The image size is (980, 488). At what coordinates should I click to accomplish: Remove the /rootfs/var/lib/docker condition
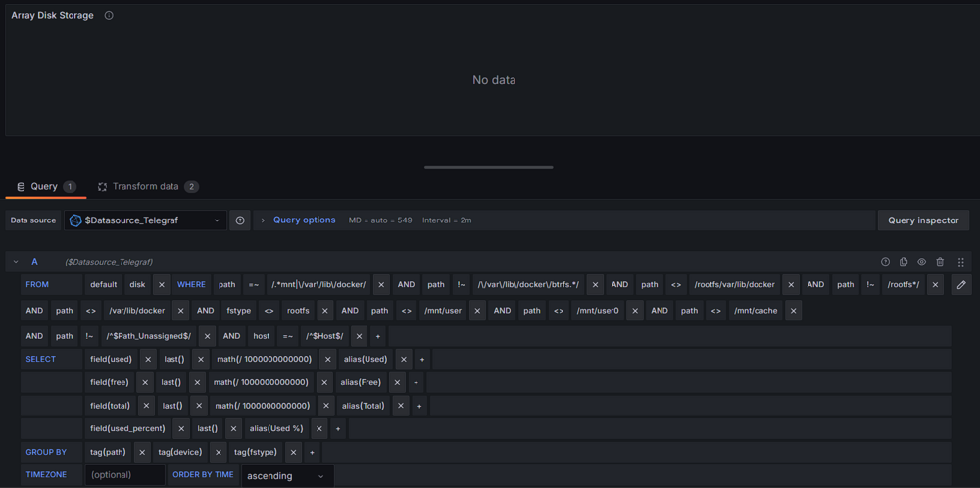791,285
